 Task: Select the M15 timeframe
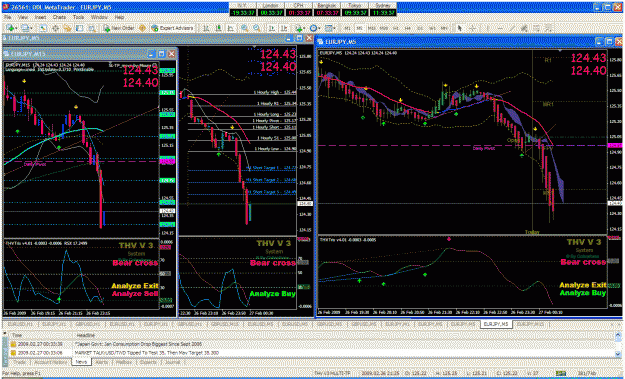coord(371,28)
